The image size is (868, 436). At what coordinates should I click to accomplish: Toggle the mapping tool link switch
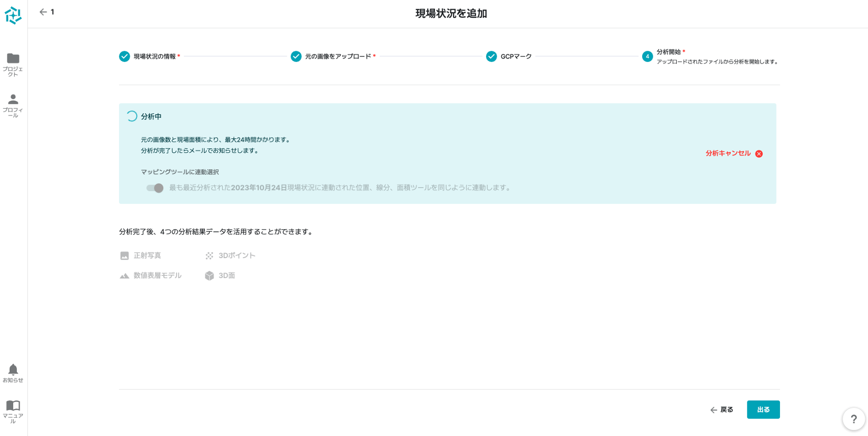(155, 188)
